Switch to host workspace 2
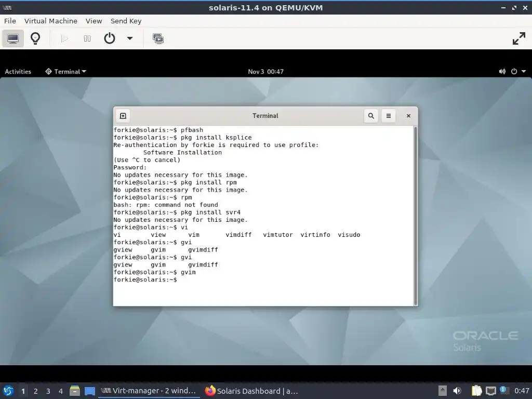Viewport: 532px width, 399px height. (x=36, y=391)
